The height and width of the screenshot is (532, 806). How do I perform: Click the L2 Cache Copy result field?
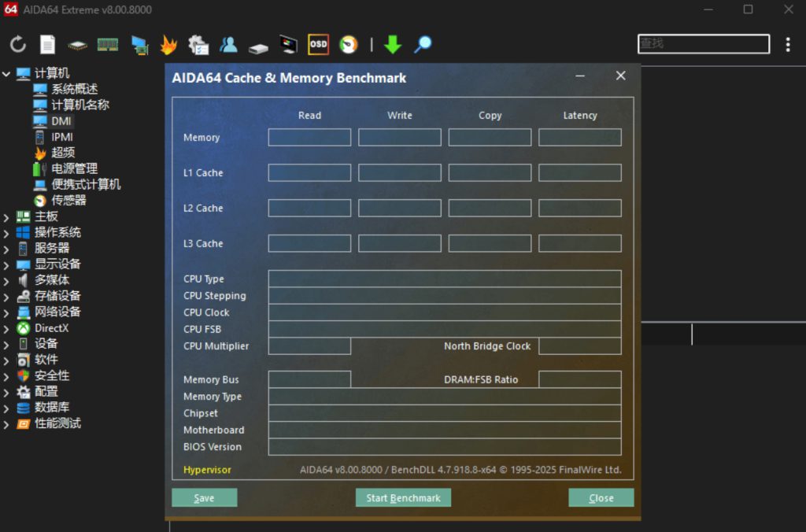pos(490,209)
